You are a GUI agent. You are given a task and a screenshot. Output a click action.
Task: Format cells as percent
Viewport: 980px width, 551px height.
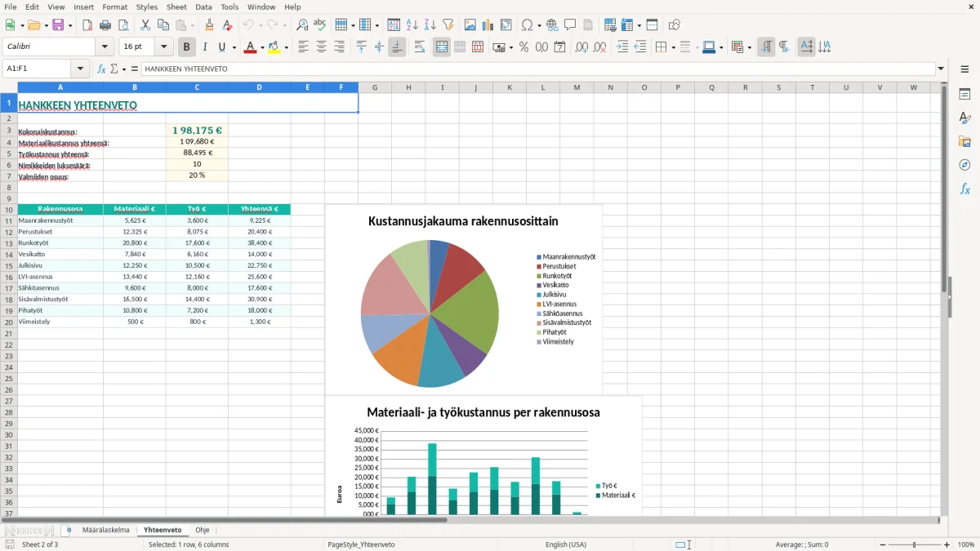(x=524, y=47)
